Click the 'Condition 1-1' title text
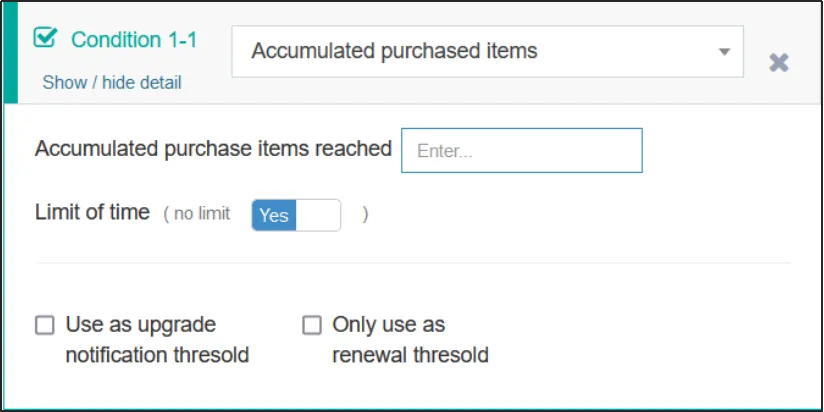Viewport: 824px width, 412px height. click(x=134, y=40)
